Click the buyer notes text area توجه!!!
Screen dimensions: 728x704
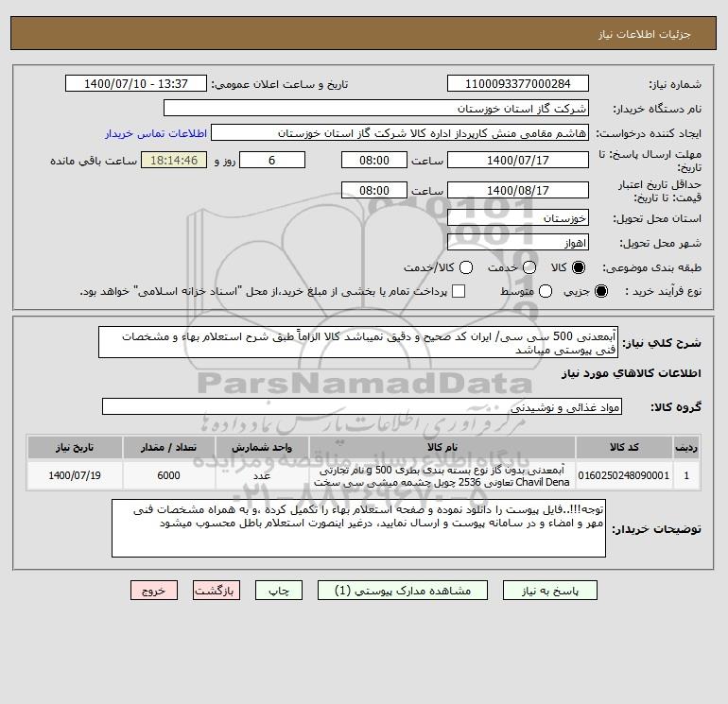point(358,528)
